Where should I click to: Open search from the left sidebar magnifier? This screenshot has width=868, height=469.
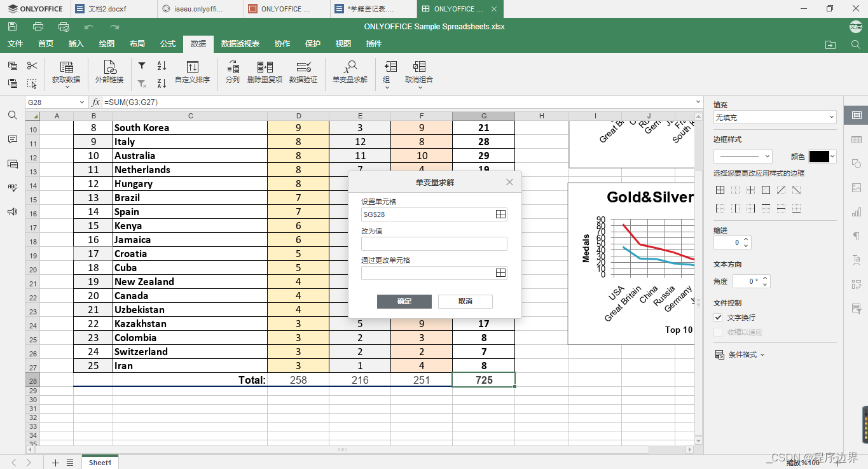pyautogui.click(x=13, y=115)
